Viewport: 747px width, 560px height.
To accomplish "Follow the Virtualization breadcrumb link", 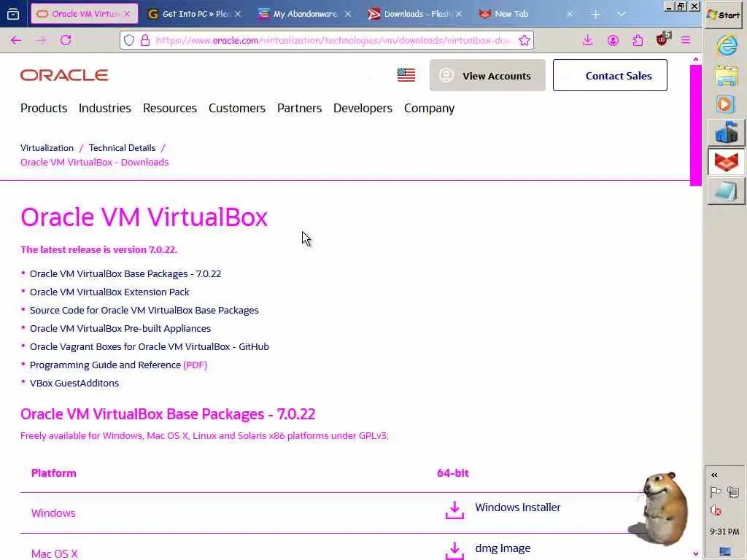I will coord(47,147).
